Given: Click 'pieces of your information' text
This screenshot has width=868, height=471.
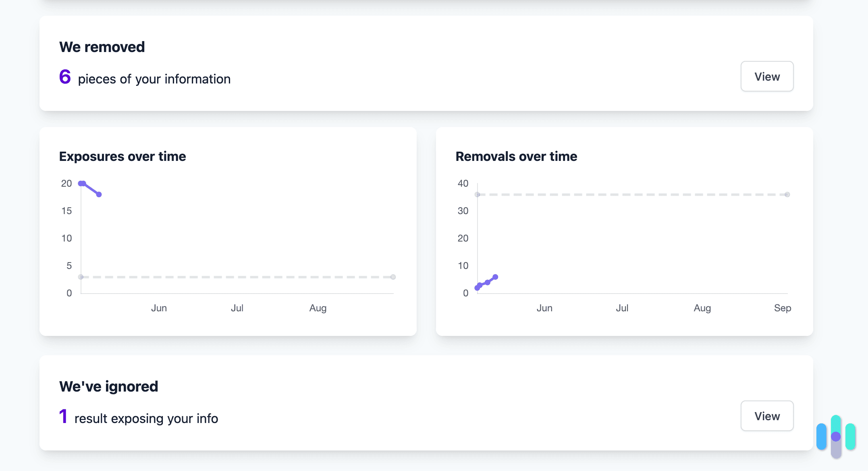Looking at the screenshot, I should 154,79.
